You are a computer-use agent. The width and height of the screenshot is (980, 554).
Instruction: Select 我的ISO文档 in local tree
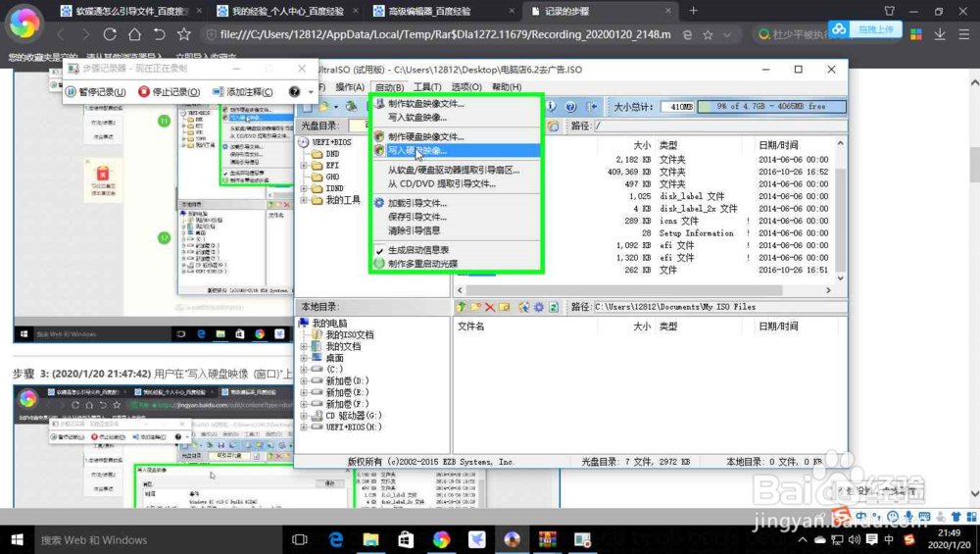point(350,334)
